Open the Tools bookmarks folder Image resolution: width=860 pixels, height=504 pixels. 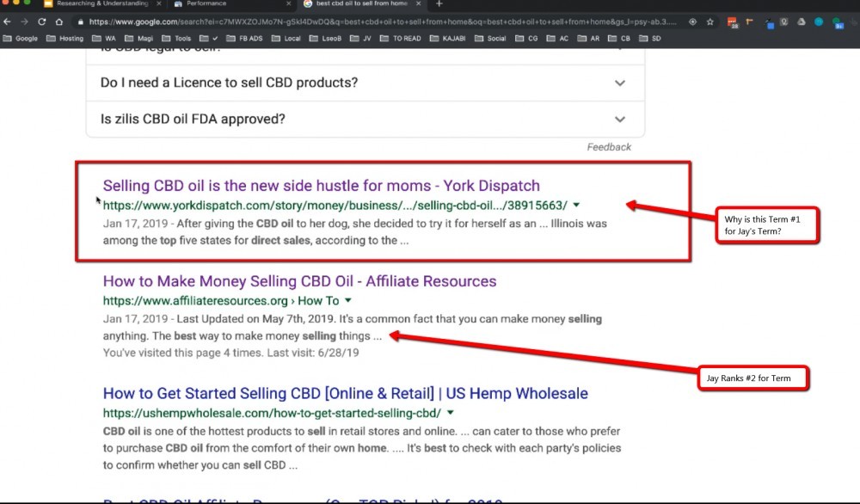coord(176,39)
